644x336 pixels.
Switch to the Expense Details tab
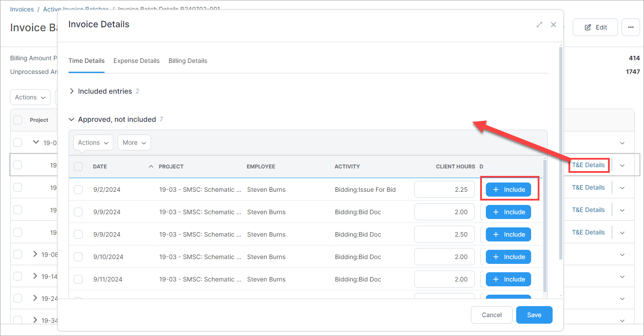(136, 61)
